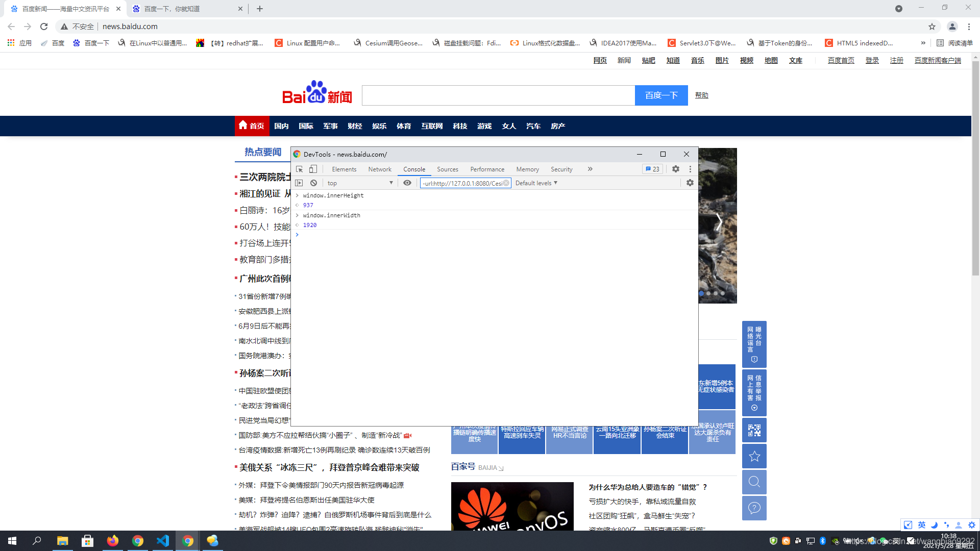Screen dimensions: 980x551
Task: Click the search magnifier sidebar icon
Action: [754, 482]
